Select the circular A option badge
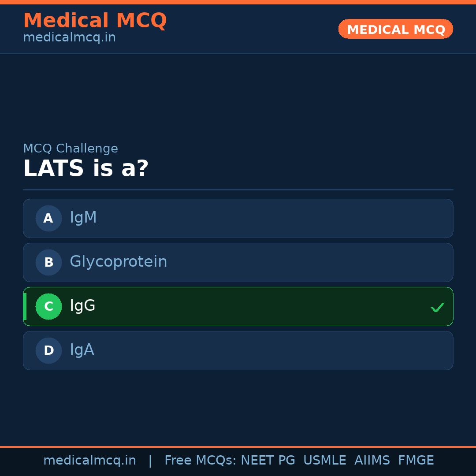This screenshot has height=476, width=476. coord(48,218)
